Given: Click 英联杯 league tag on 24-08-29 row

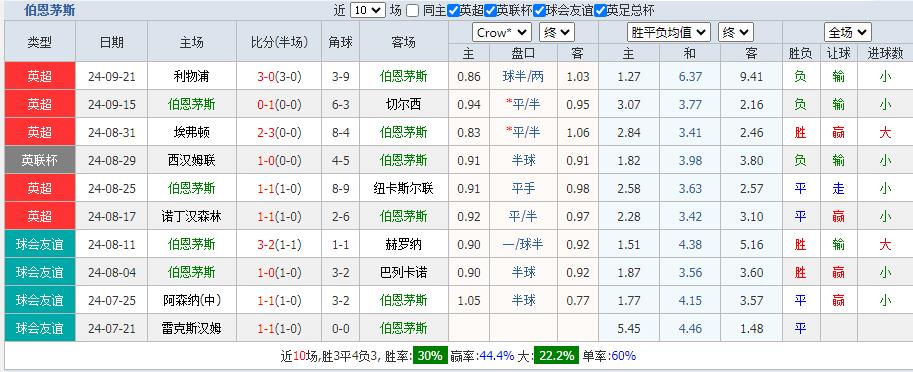Looking at the screenshot, I should pos(40,160).
